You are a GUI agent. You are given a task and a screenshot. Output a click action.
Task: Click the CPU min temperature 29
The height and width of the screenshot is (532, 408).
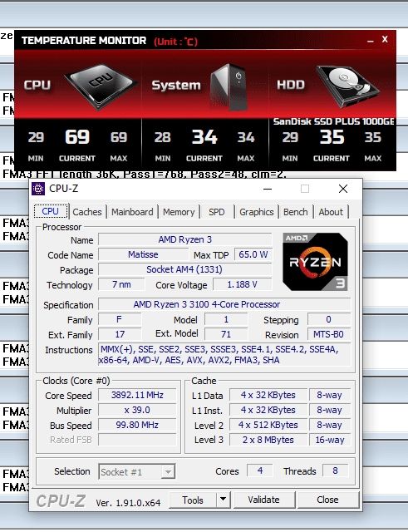tap(36, 137)
